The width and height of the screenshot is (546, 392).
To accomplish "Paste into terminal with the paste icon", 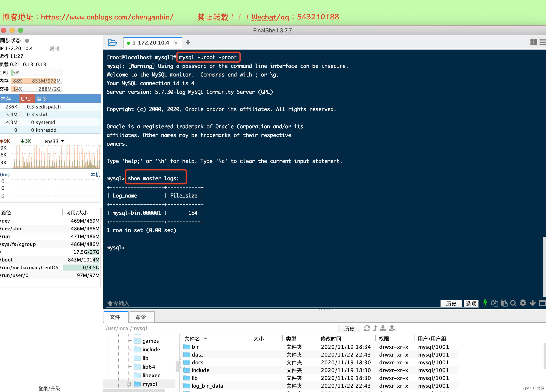I will click(x=504, y=303).
